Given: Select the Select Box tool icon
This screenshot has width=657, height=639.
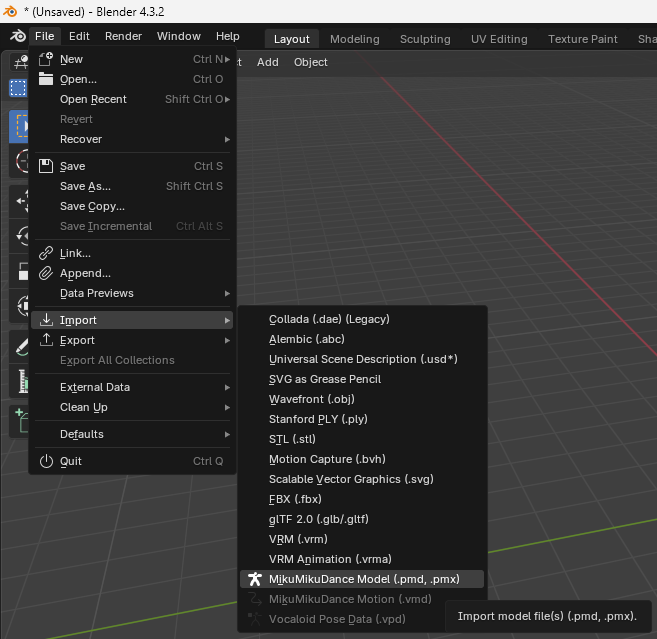Looking at the screenshot, I should pyautogui.click(x=18, y=127).
